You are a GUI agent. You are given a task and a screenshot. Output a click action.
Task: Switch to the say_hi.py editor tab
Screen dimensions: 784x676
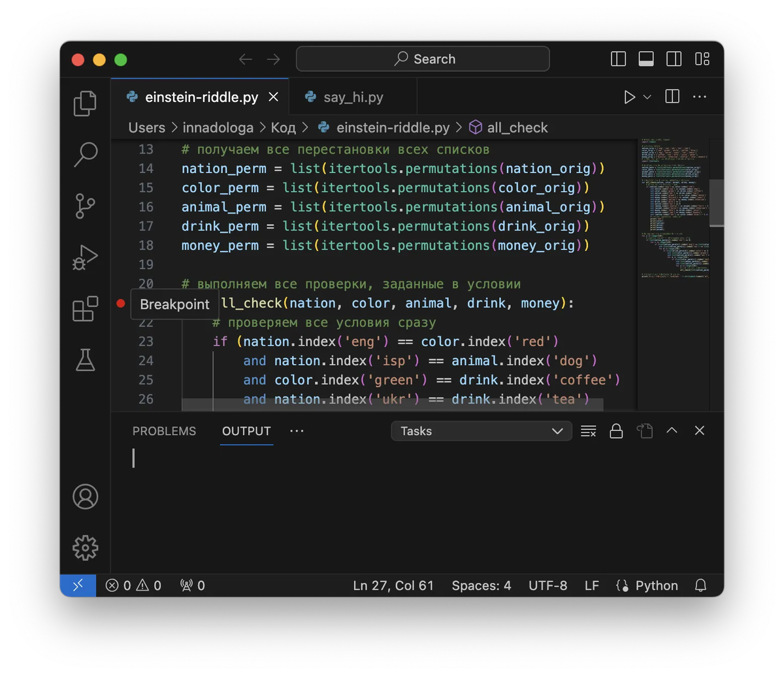[x=352, y=97]
